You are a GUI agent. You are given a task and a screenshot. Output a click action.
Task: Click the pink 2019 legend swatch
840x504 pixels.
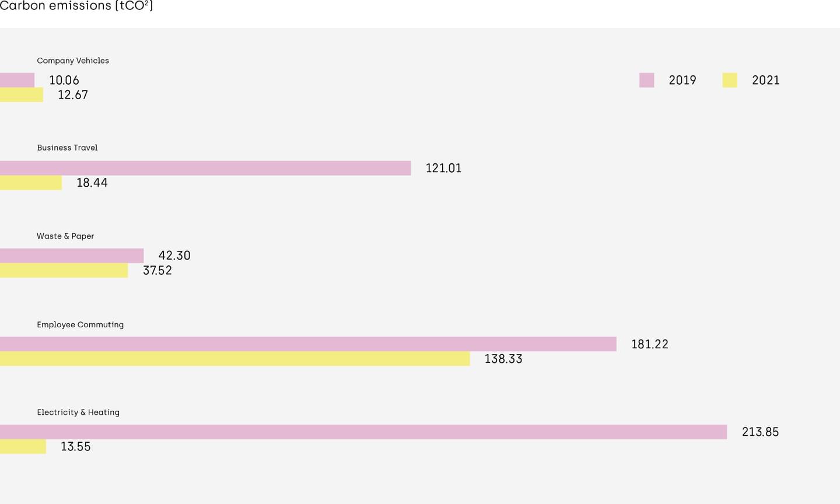[x=646, y=80]
